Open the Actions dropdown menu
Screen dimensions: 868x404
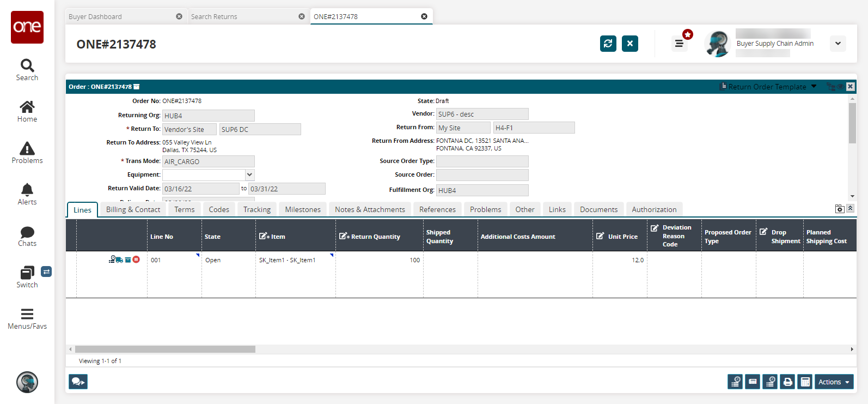click(834, 382)
